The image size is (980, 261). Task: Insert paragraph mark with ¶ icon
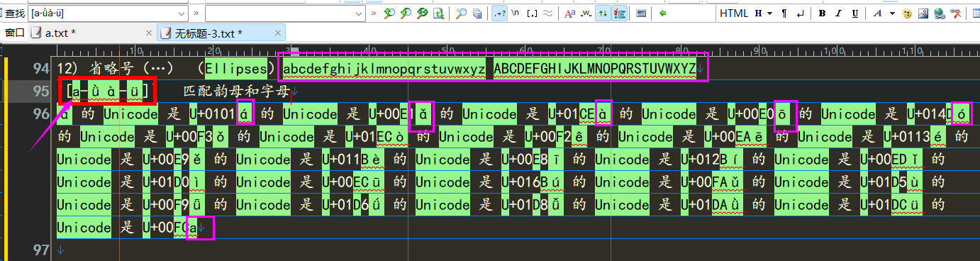[784, 13]
